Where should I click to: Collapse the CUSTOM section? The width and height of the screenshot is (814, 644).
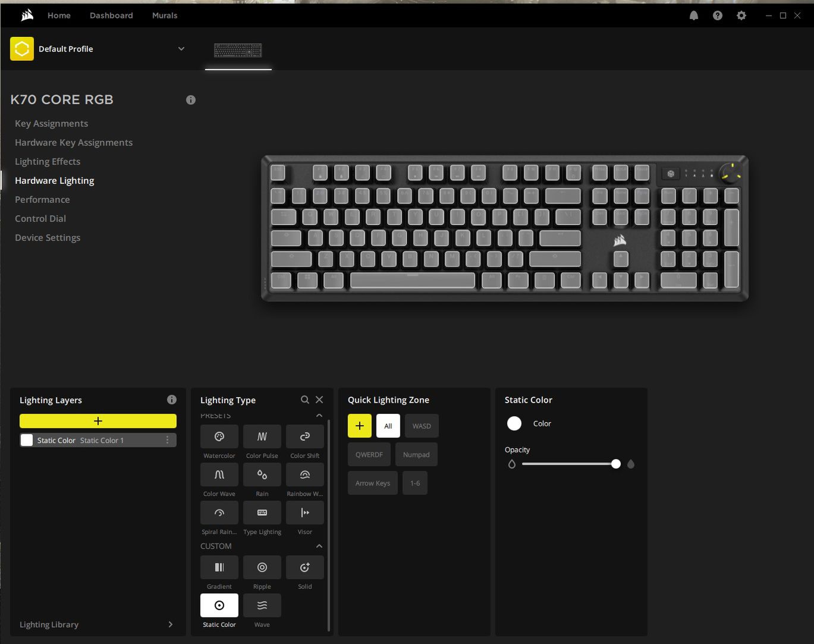[319, 546]
